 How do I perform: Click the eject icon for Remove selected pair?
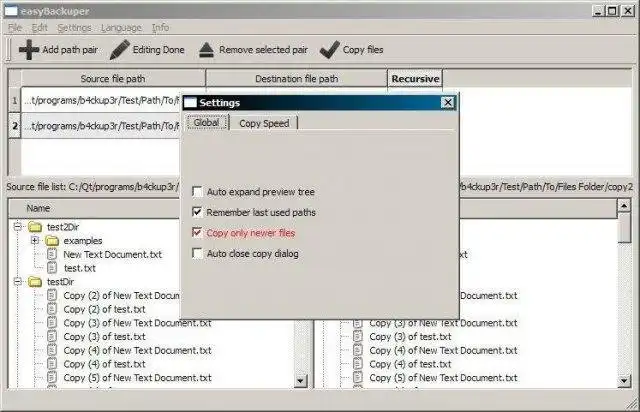point(207,50)
